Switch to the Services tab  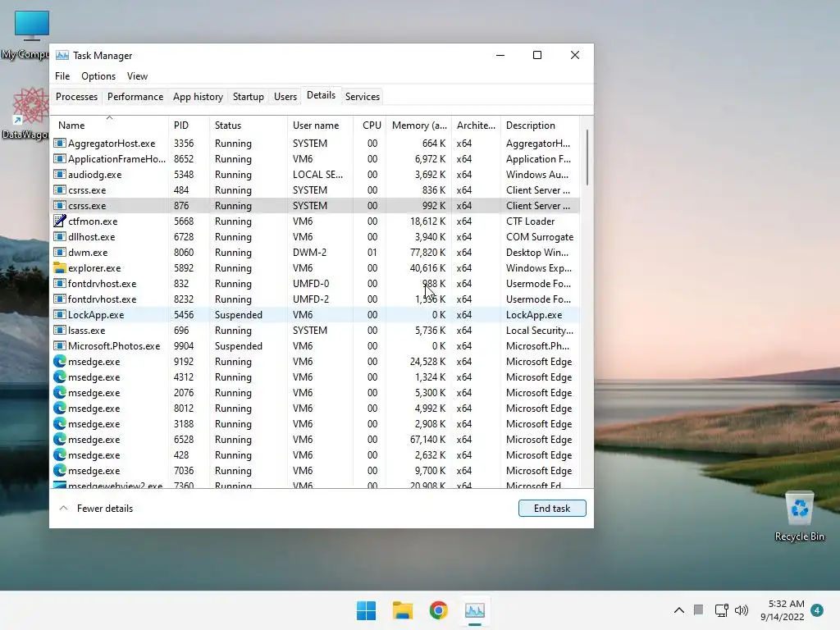[x=362, y=97]
